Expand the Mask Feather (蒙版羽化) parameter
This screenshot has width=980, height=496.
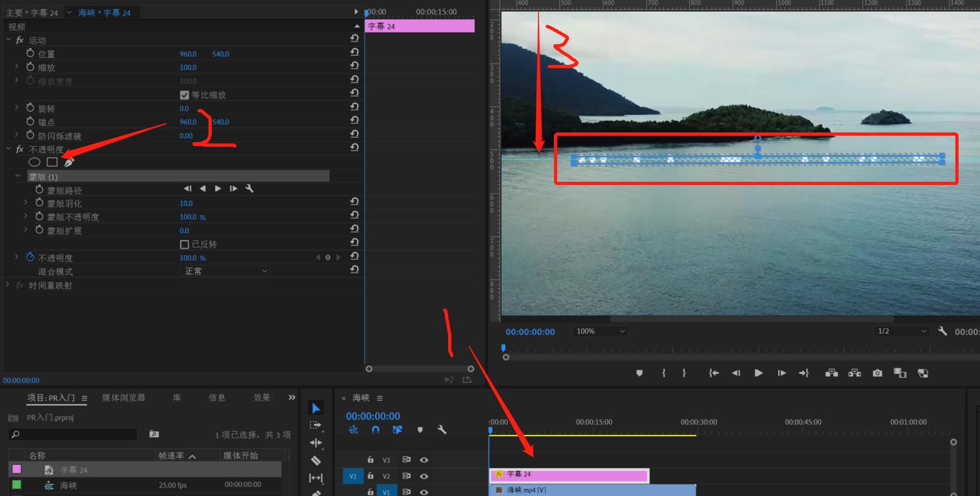26,203
